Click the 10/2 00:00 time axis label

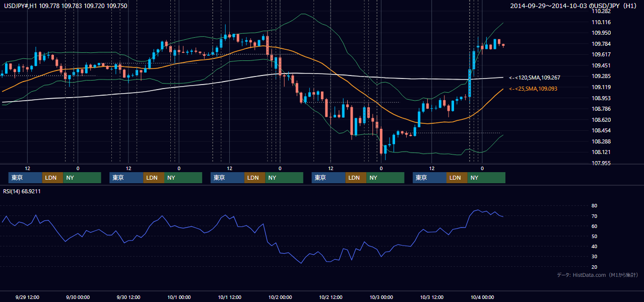[280, 297]
